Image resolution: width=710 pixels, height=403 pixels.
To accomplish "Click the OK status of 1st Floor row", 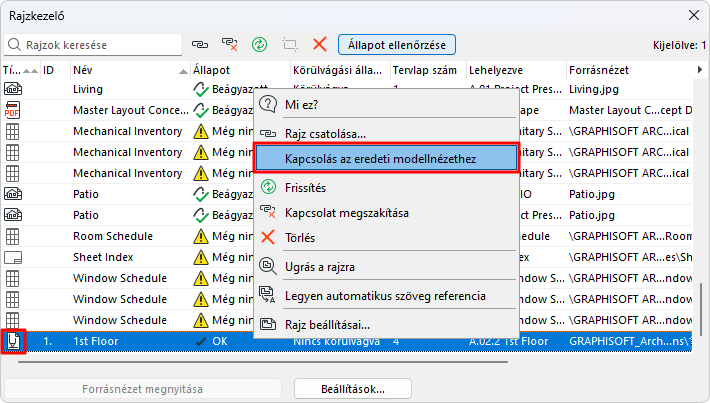I will pyautogui.click(x=220, y=341).
